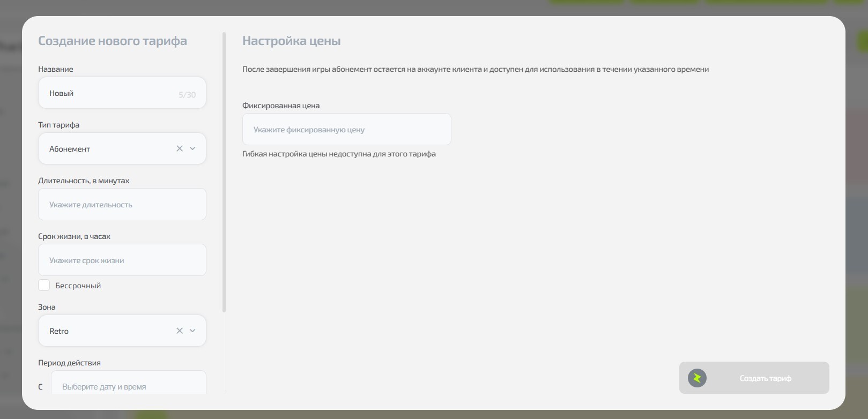Click the left panel vertical scrollbar
Screen dimensions: 868x419
pos(224,171)
